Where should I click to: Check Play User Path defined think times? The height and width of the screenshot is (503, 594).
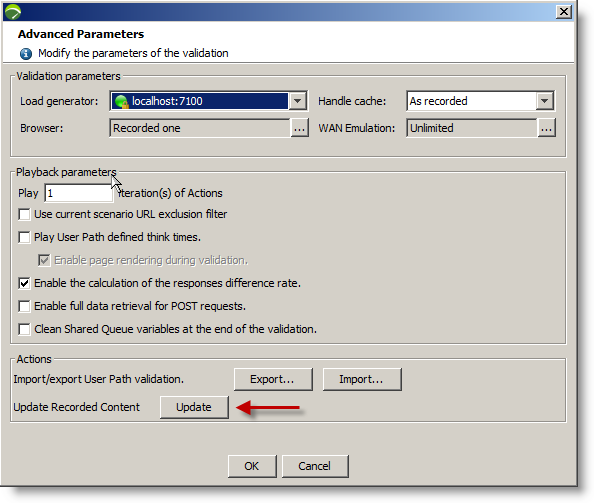24,237
